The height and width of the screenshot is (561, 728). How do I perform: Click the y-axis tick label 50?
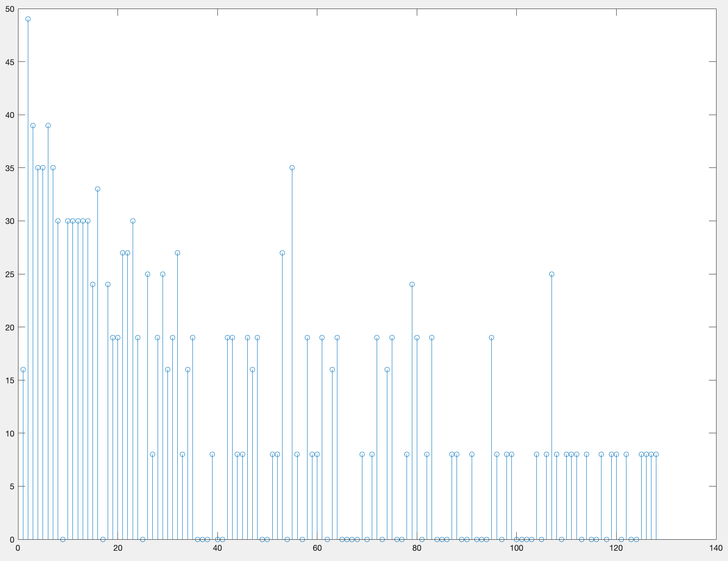[x=9, y=9]
